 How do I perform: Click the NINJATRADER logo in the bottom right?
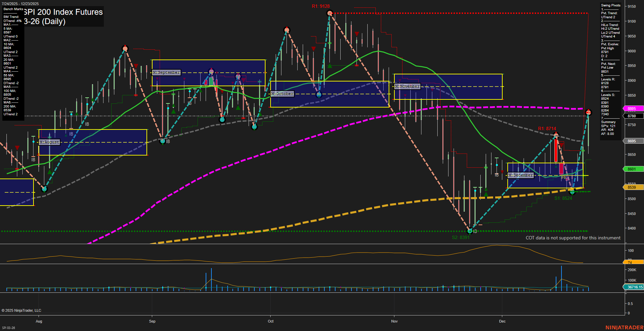point(624,327)
